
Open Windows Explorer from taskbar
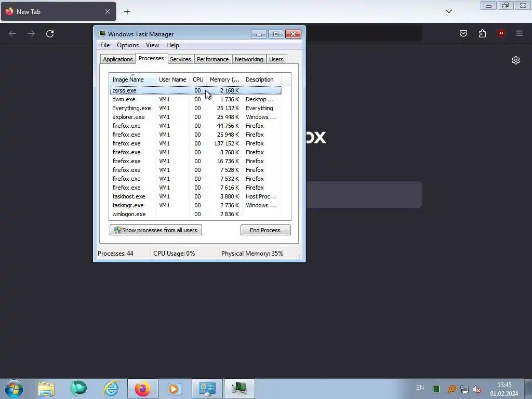(x=46, y=389)
